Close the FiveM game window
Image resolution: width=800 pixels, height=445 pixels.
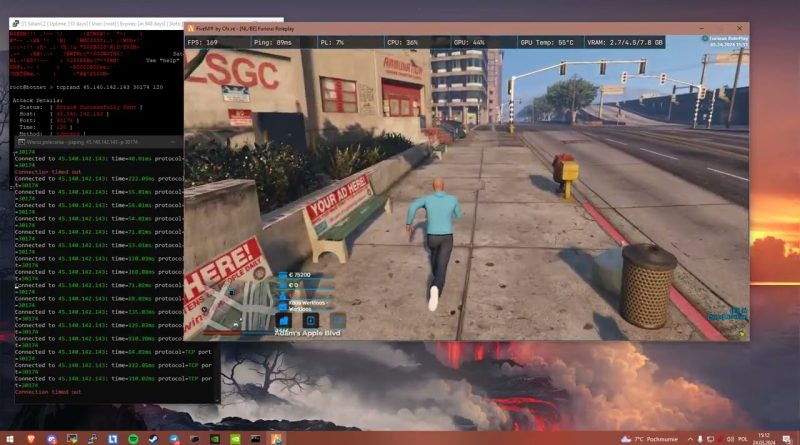pos(739,29)
